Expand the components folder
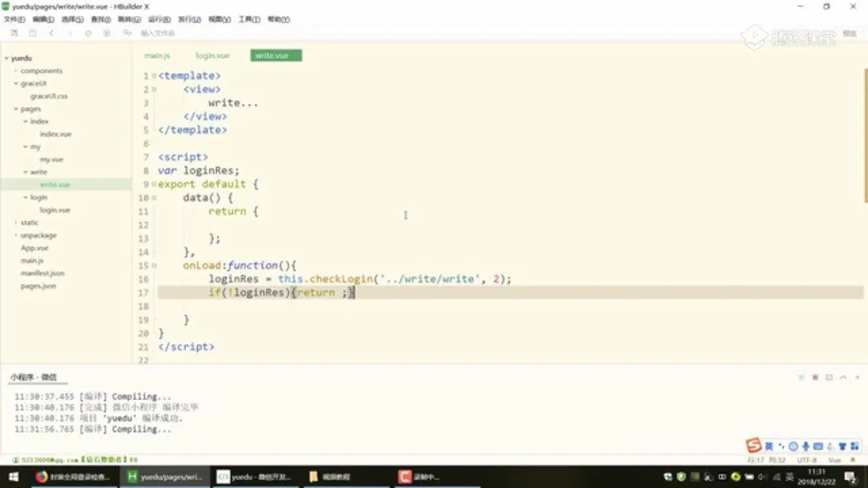This screenshot has width=868, height=488. pos(16,71)
